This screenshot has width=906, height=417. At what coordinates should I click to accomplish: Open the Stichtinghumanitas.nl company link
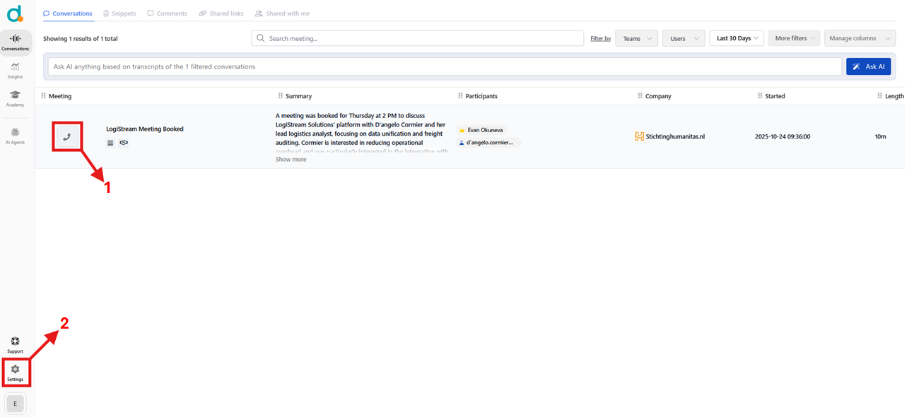click(x=674, y=136)
